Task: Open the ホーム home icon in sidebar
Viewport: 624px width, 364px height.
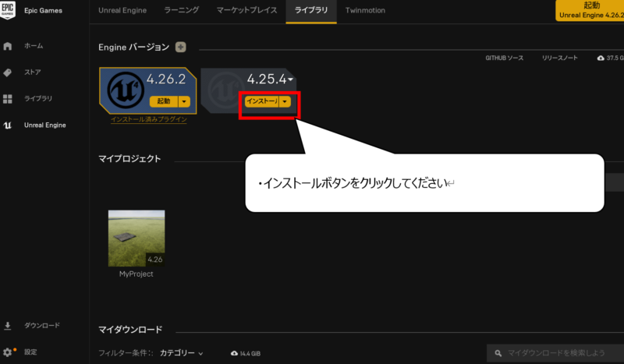Action: [x=8, y=46]
